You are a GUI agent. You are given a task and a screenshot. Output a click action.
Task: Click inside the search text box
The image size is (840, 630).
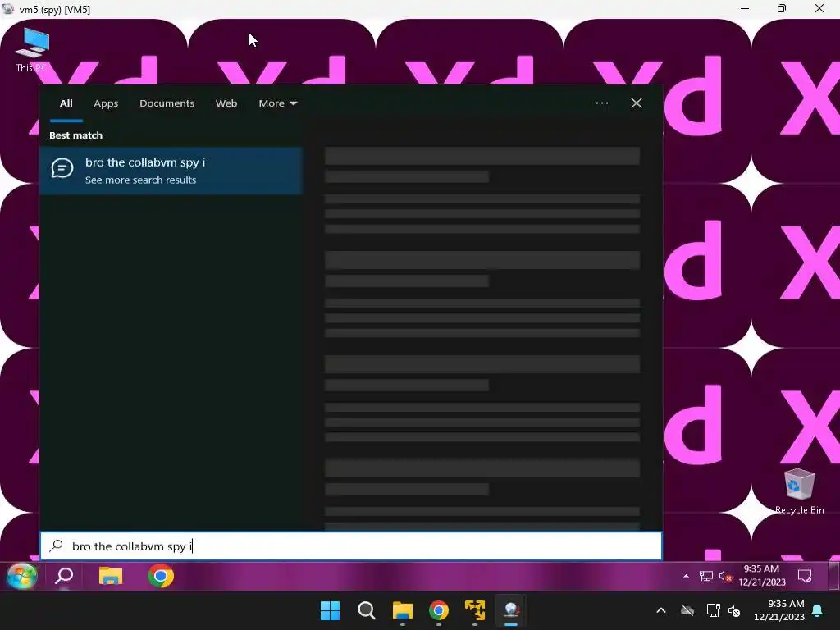pyautogui.click(x=351, y=546)
